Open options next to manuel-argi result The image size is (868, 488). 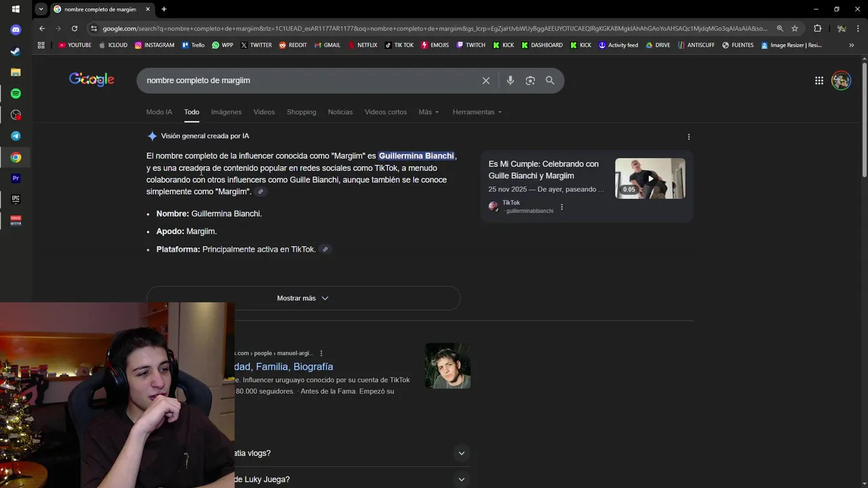(x=321, y=353)
